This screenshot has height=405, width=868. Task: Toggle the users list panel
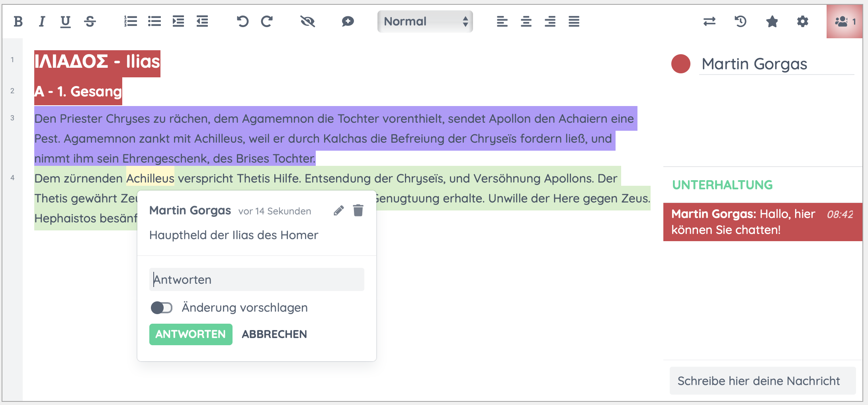(845, 22)
